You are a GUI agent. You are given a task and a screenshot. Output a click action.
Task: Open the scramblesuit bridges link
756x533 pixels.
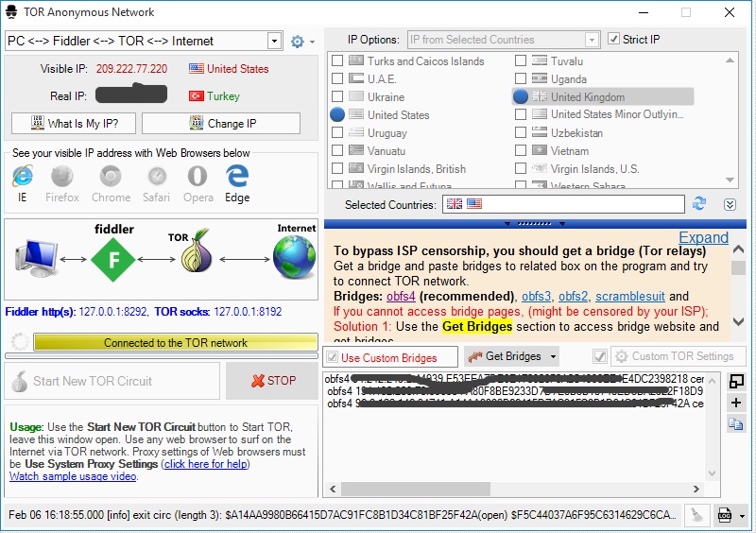point(630,296)
